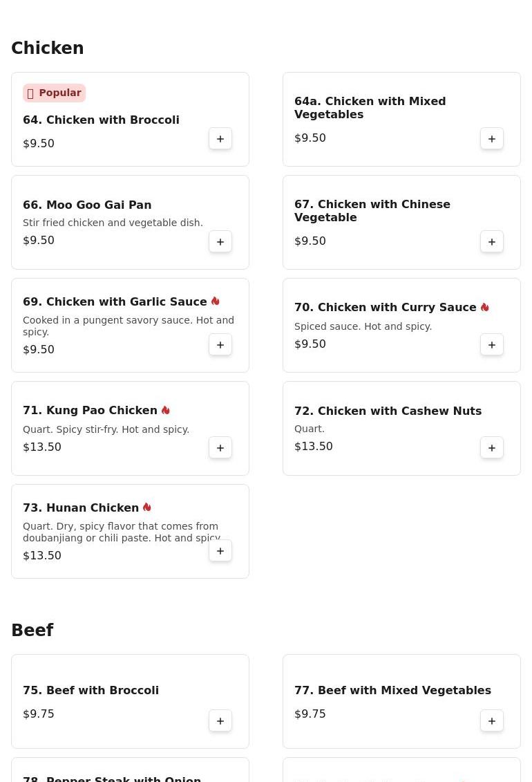Open the 64. Chicken with Broccoli item title

[101, 120]
